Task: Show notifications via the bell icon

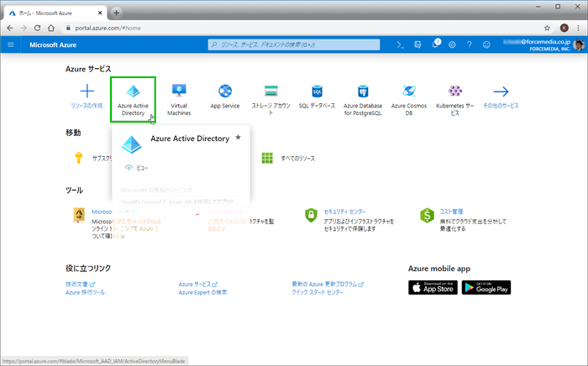Action: [435, 44]
